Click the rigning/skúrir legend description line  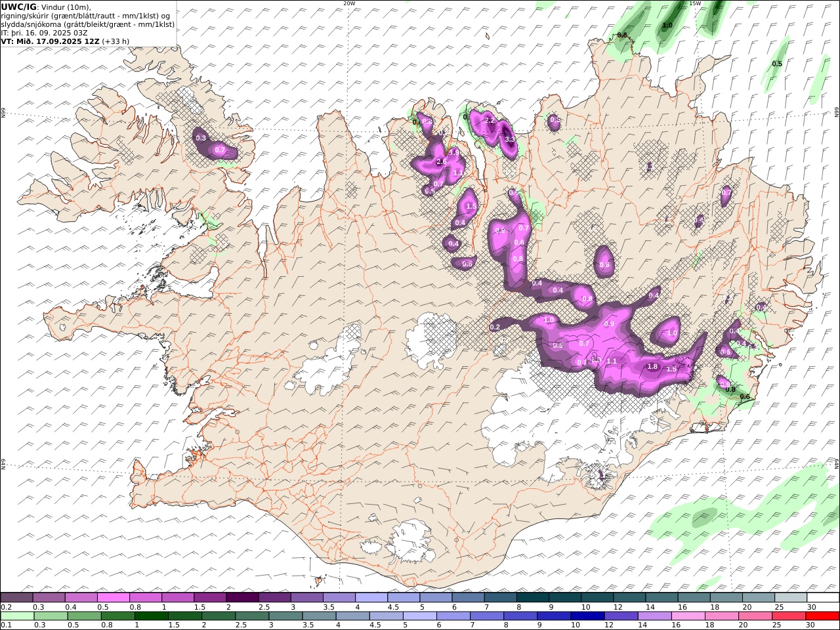(85, 15)
